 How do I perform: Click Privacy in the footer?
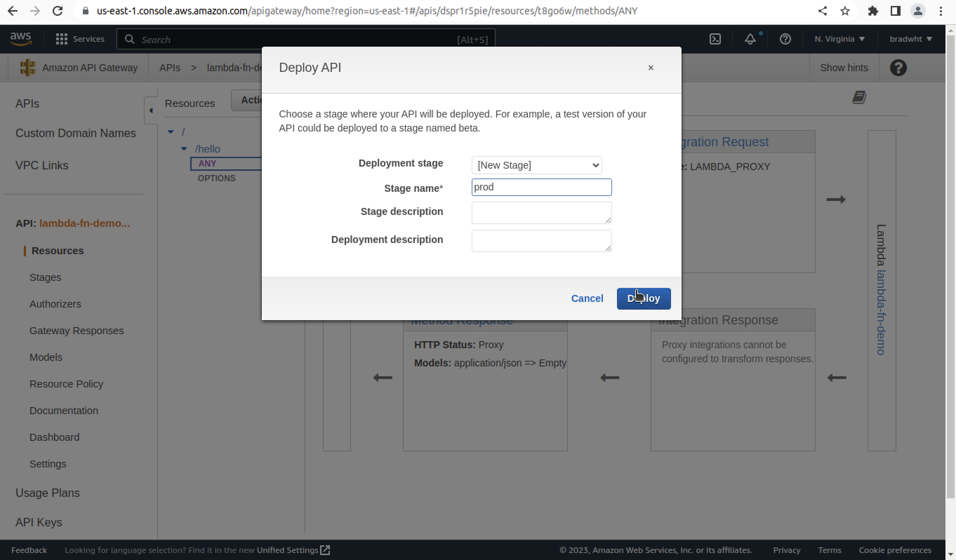pos(786,550)
